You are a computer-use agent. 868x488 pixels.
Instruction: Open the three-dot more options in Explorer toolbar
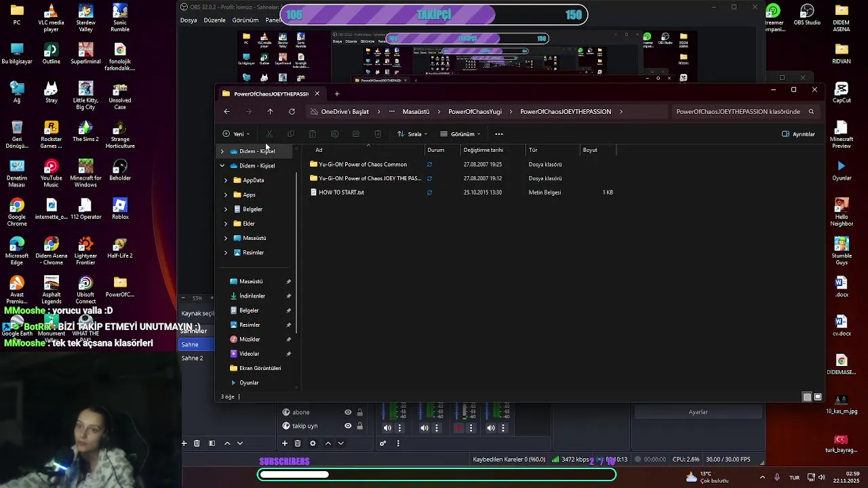499,134
